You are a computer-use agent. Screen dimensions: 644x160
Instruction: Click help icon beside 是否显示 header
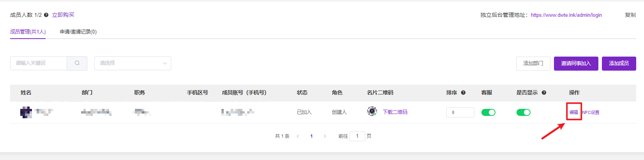click(544, 92)
